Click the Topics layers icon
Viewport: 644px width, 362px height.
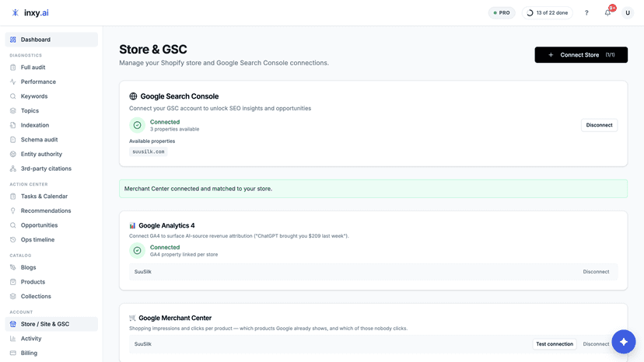pos(13,111)
